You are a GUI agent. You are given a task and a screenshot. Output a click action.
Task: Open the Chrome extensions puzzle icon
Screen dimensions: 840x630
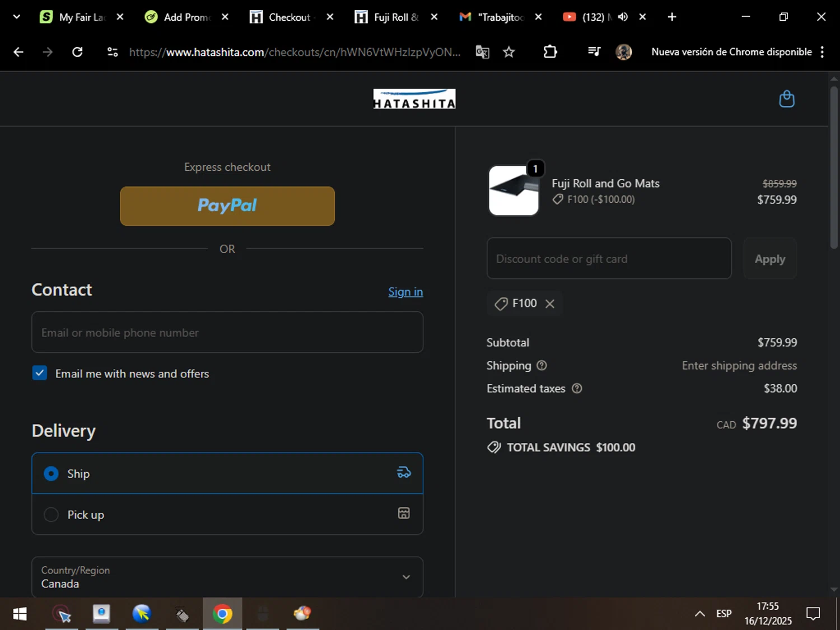pyautogui.click(x=550, y=52)
